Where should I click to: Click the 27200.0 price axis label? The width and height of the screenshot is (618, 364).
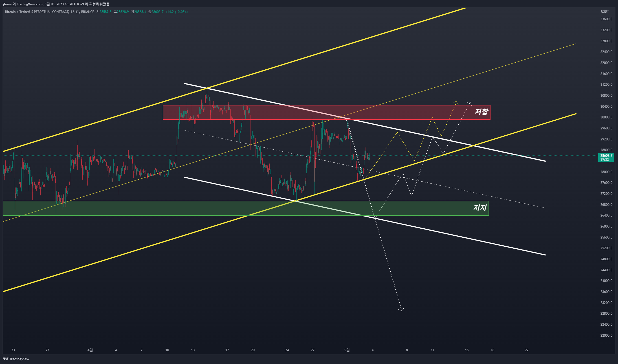pos(606,193)
